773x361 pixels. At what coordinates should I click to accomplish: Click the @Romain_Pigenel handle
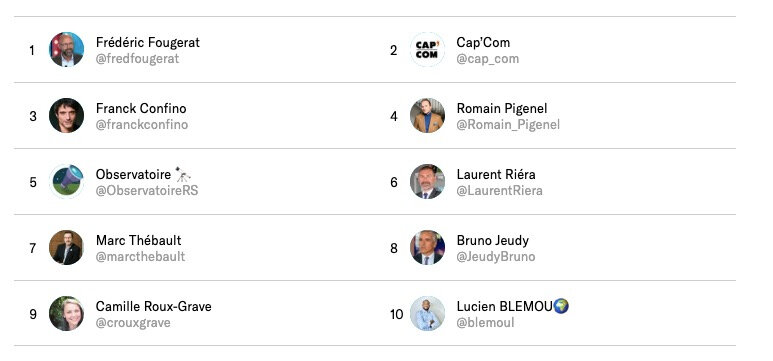point(508,125)
